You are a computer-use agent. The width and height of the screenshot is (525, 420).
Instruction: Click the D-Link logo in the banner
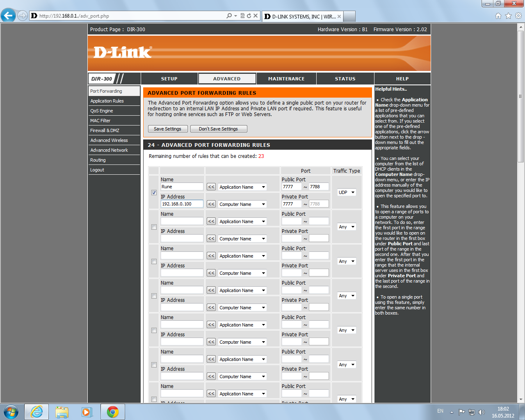coord(123,52)
